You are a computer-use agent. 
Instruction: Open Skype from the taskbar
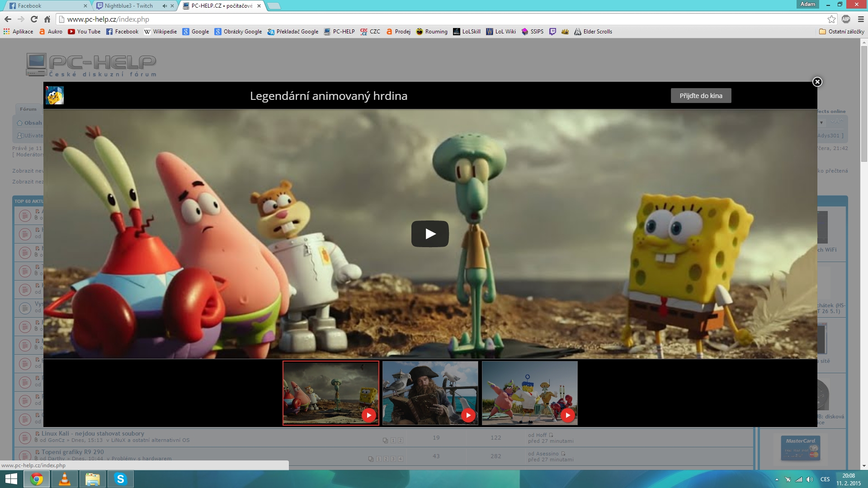120,479
